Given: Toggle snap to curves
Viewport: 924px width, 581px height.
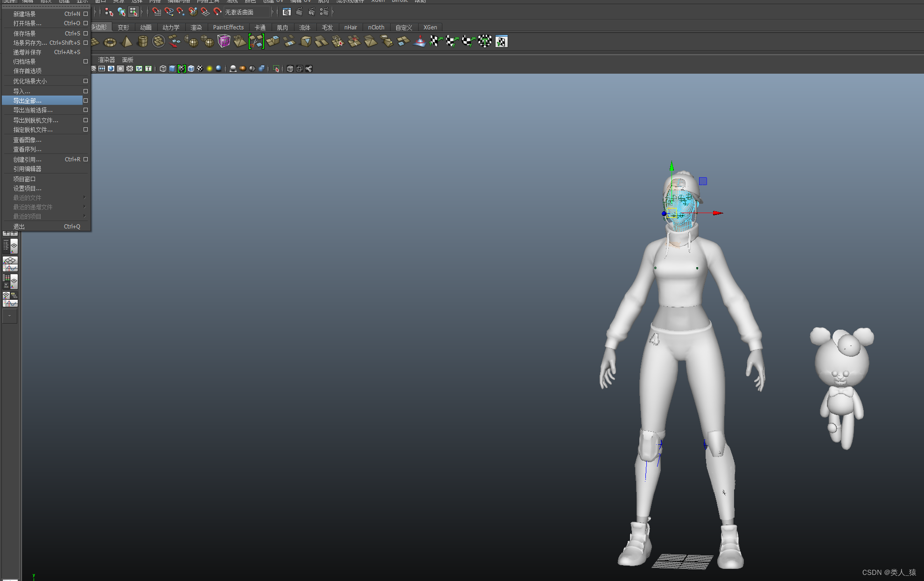Looking at the screenshot, I should pyautogui.click(x=168, y=12).
